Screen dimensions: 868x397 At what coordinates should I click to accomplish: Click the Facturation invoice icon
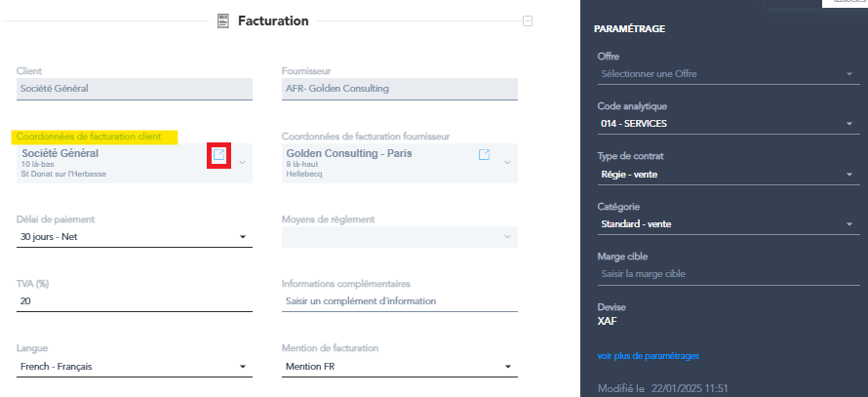pyautogui.click(x=223, y=21)
